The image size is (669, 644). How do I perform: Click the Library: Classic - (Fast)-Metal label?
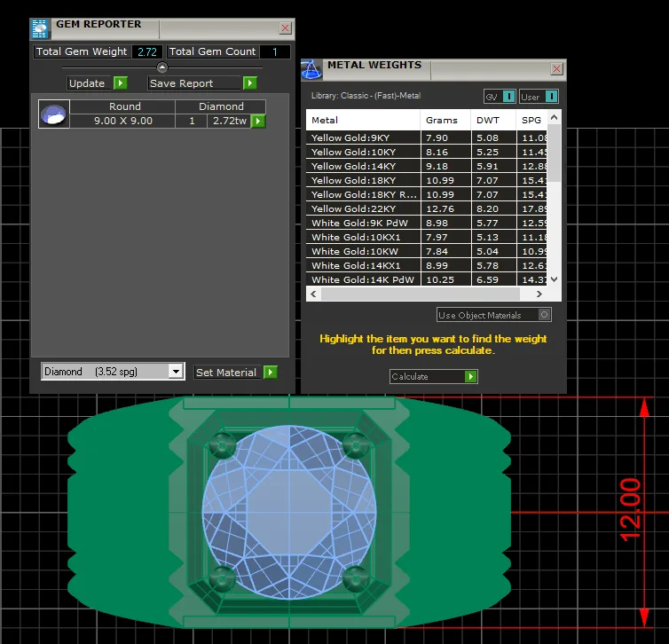tap(366, 96)
